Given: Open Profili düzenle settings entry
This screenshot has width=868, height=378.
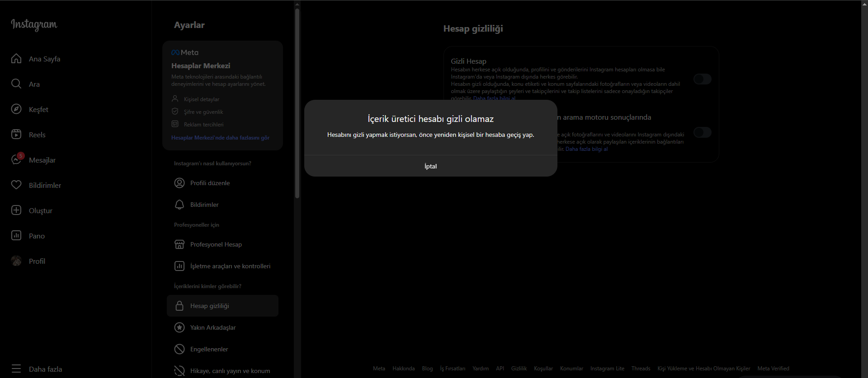Looking at the screenshot, I should pos(222,183).
